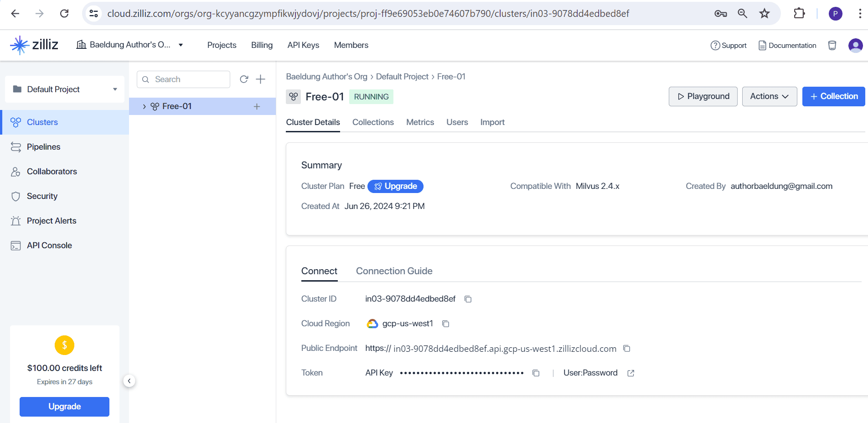The width and height of the screenshot is (868, 423).
Task: Switch to the Connection Guide tab
Action: [x=394, y=271]
